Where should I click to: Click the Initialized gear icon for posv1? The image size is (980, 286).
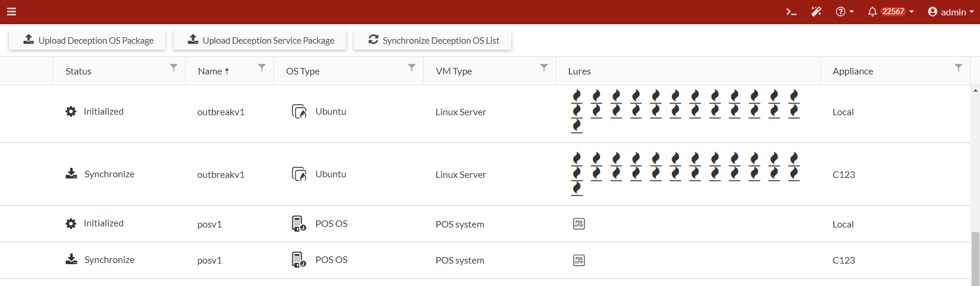[71, 223]
